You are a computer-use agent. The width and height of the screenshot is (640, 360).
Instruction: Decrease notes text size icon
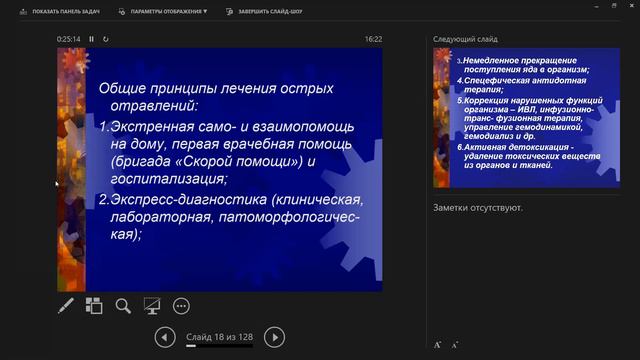pyautogui.click(x=455, y=345)
